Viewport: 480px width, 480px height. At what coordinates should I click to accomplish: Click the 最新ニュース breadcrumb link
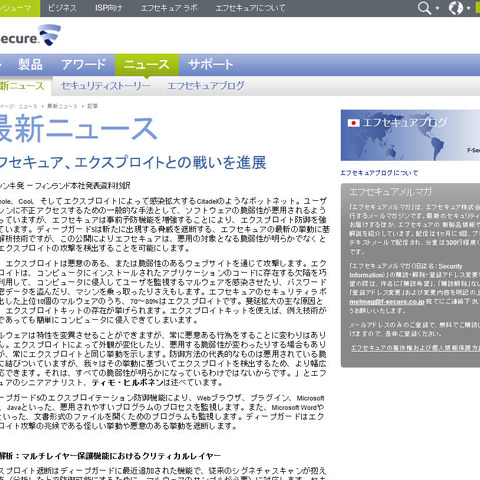(x=62, y=106)
